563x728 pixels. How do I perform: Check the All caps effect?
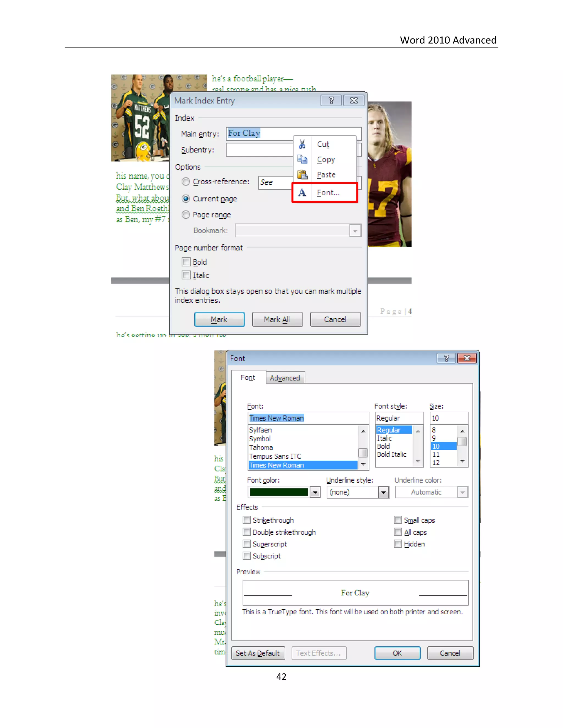tap(398, 532)
